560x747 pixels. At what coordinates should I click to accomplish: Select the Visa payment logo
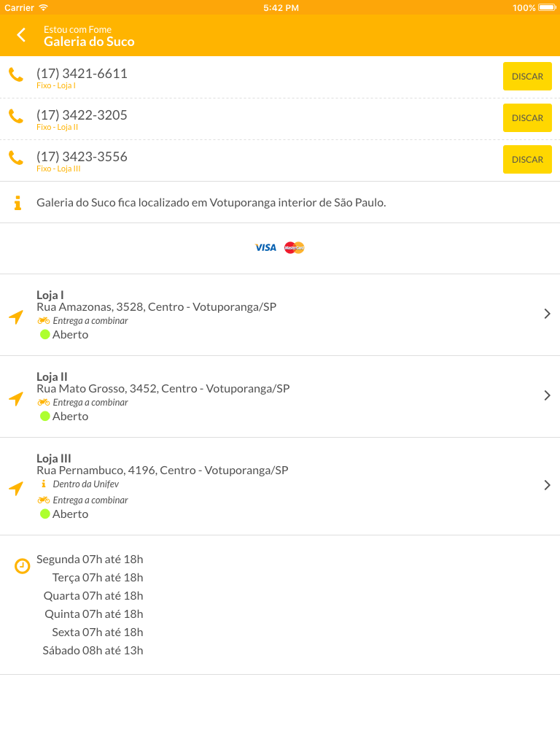(265, 248)
